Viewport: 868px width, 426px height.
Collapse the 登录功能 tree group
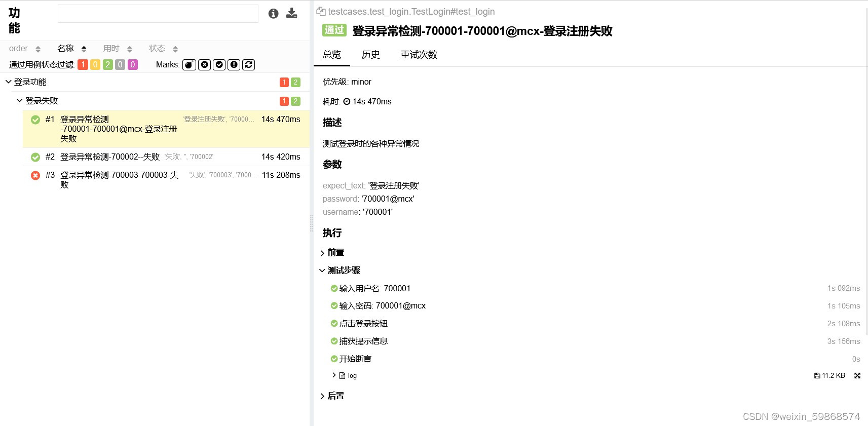(8, 82)
